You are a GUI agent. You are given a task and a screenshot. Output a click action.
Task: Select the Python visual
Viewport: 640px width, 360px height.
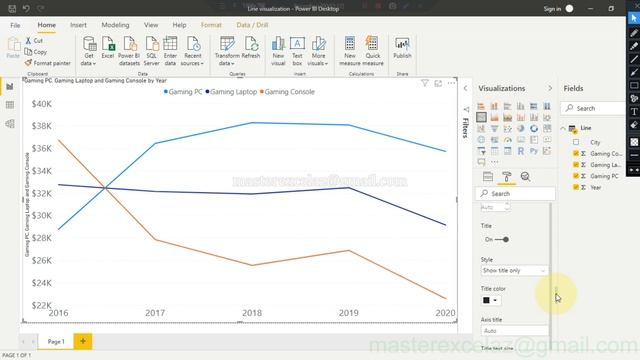pos(533,151)
